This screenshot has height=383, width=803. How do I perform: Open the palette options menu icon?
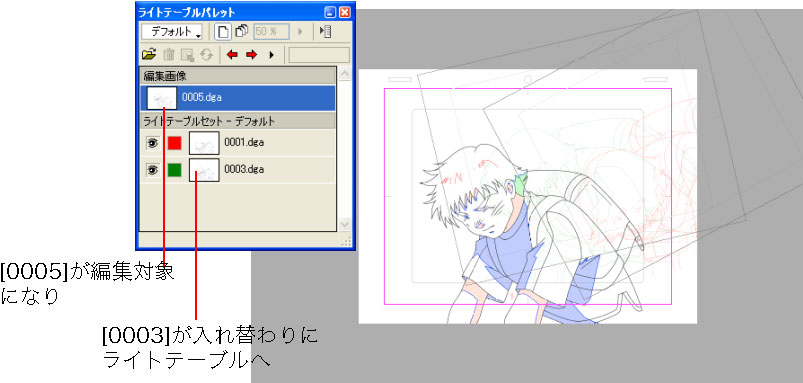pyautogui.click(x=325, y=32)
